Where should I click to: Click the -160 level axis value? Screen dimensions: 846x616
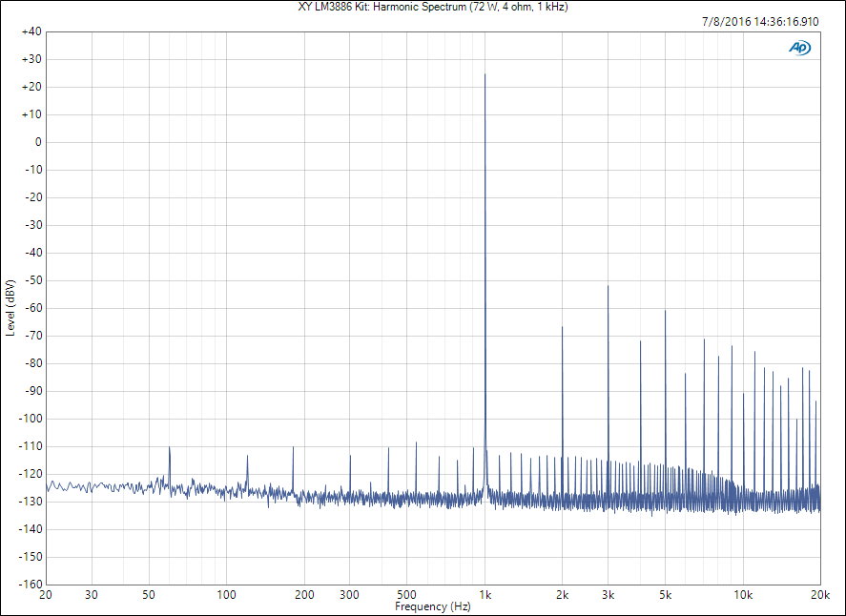[31, 585]
